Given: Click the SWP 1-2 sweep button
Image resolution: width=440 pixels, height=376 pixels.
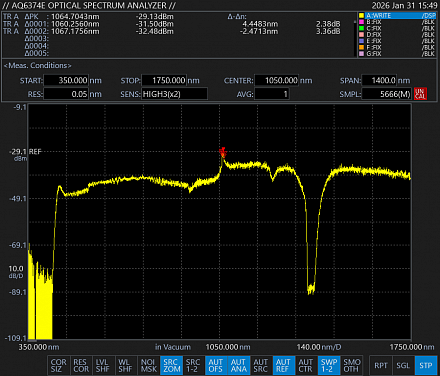Looking at the screenshot, I should [328, 365].
